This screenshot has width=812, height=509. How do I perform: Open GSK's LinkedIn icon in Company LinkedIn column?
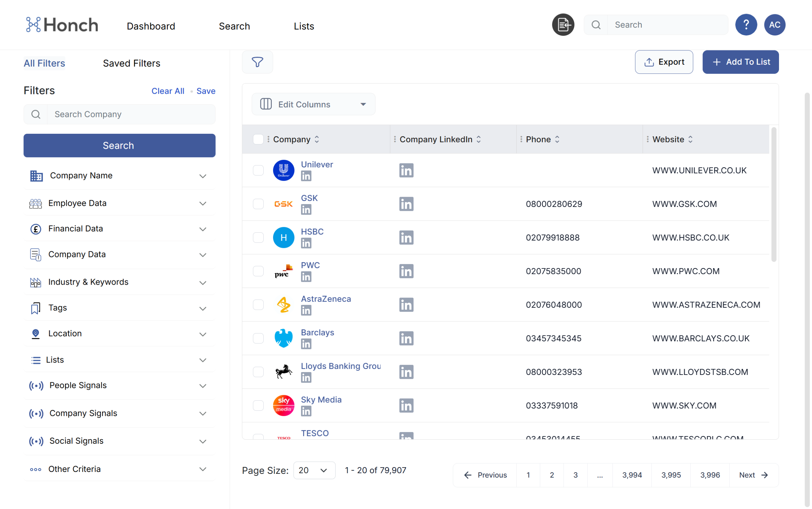(x=406, y=204)
